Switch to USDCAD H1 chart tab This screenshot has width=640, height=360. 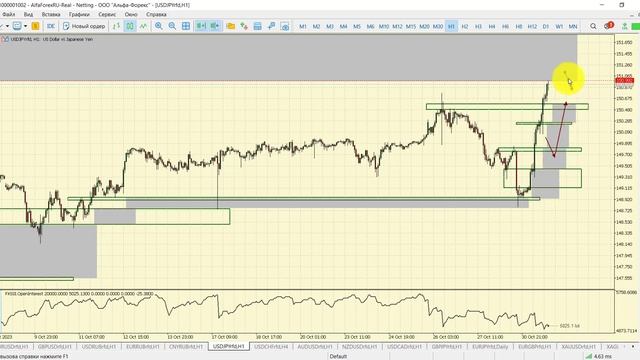[x=404, y=347]
